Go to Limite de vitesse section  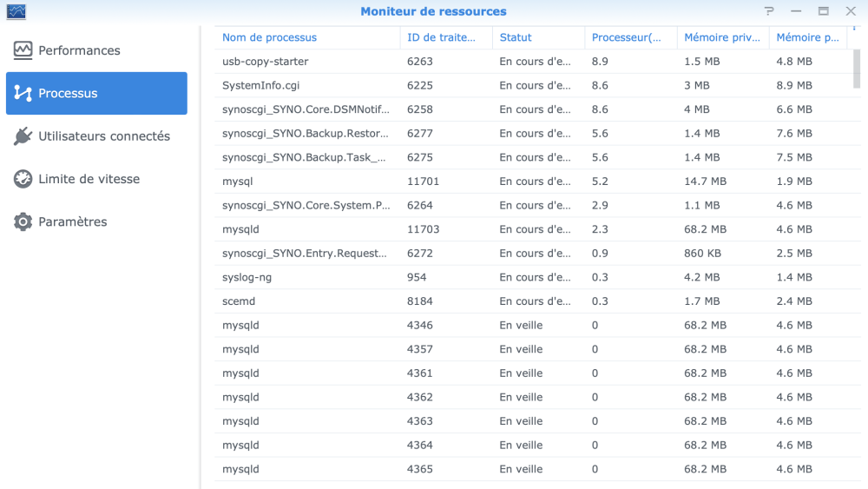pos(89,179)
